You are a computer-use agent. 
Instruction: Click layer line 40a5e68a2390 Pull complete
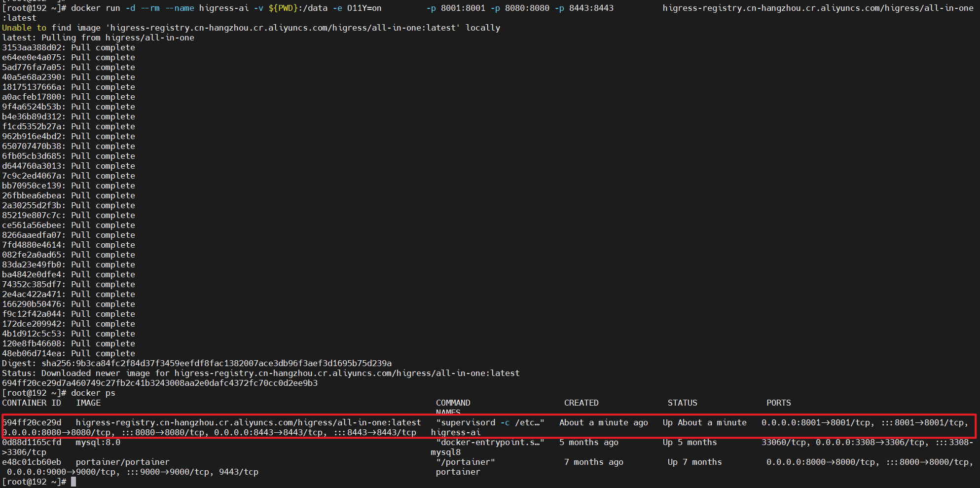pos(69,77)
